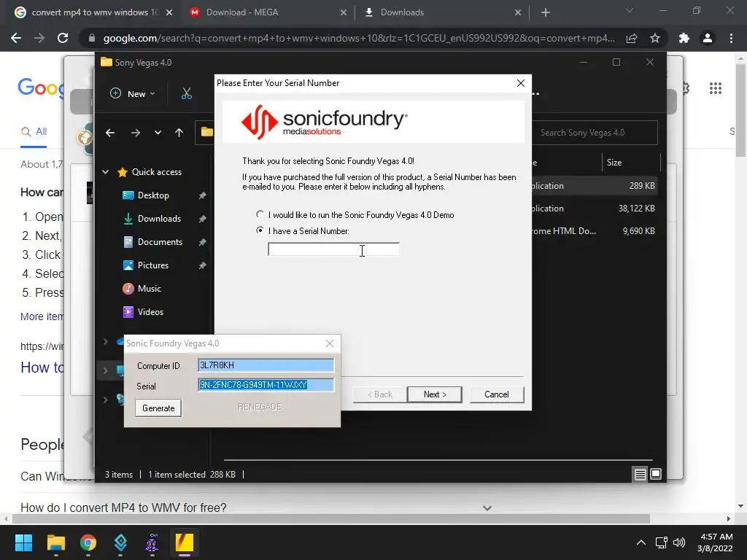Viewport: 747px width, 560px height.
Task: Select the 38,122 KB file row
Action: 594,209
